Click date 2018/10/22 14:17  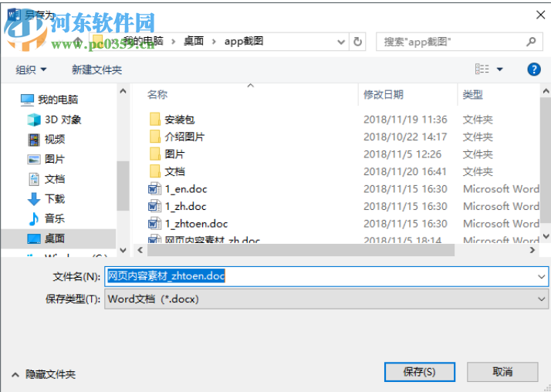[405, 137]
